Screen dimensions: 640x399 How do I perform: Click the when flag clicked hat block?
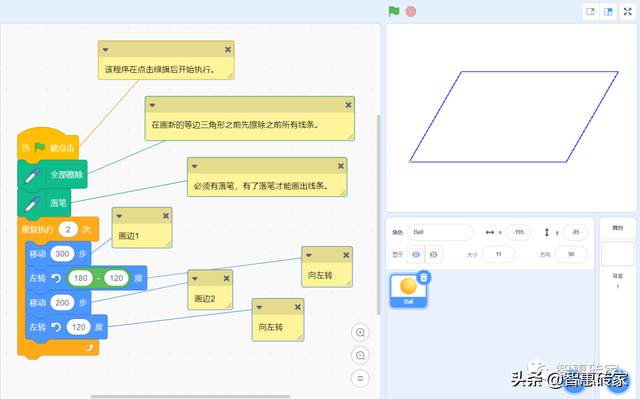(x=48, y=144)
